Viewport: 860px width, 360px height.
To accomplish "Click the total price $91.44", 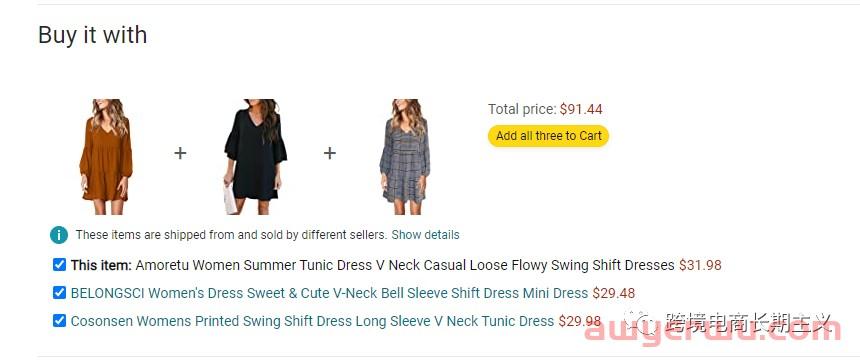I will pyautogui.click(x=581, y=109).
